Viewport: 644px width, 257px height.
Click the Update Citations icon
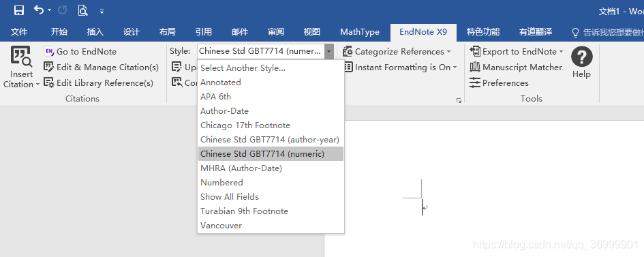(177, 67)
